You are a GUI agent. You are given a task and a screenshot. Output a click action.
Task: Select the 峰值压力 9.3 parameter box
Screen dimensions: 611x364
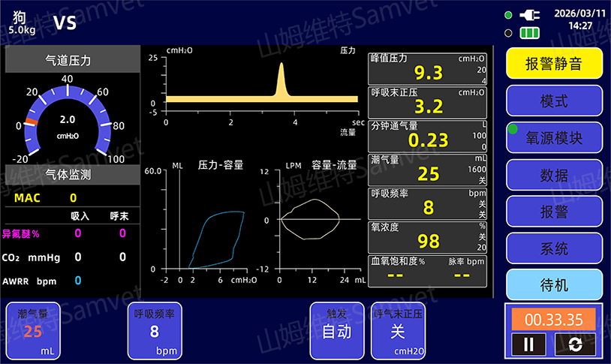(x=427, y=69)
